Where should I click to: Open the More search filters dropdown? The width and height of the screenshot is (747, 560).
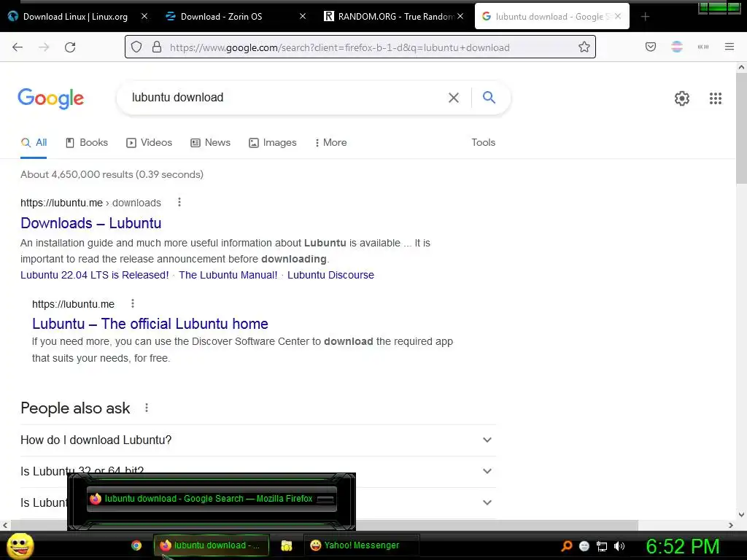[330, 142]
